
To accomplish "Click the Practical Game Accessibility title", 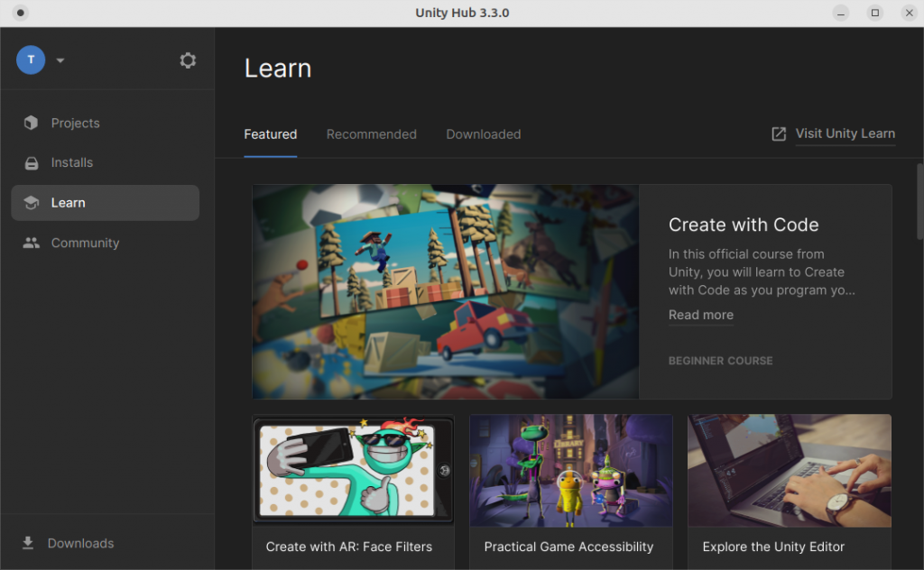I will click(x=568, y=547).
